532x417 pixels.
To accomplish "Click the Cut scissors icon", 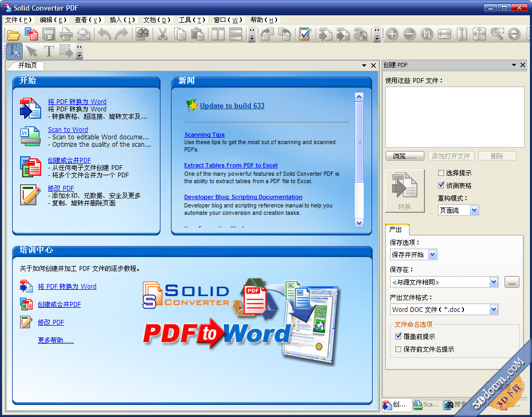I will 163,34.
